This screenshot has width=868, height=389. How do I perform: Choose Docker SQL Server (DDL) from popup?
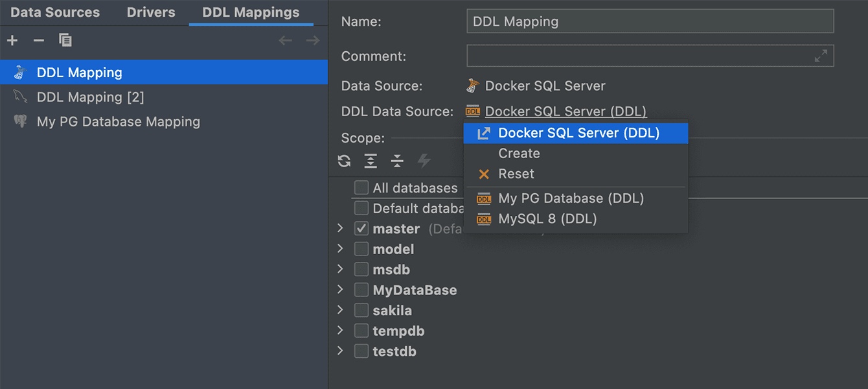pos(576,133)
